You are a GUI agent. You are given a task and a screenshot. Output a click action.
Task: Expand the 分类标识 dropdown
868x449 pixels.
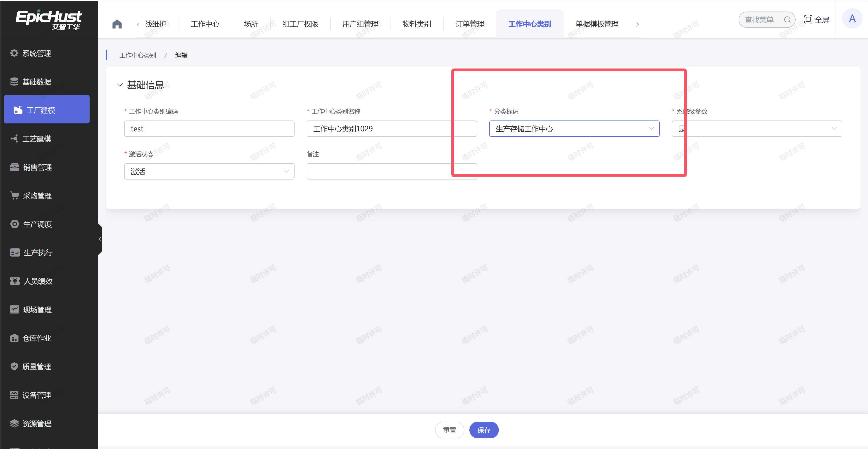point(574,129)
